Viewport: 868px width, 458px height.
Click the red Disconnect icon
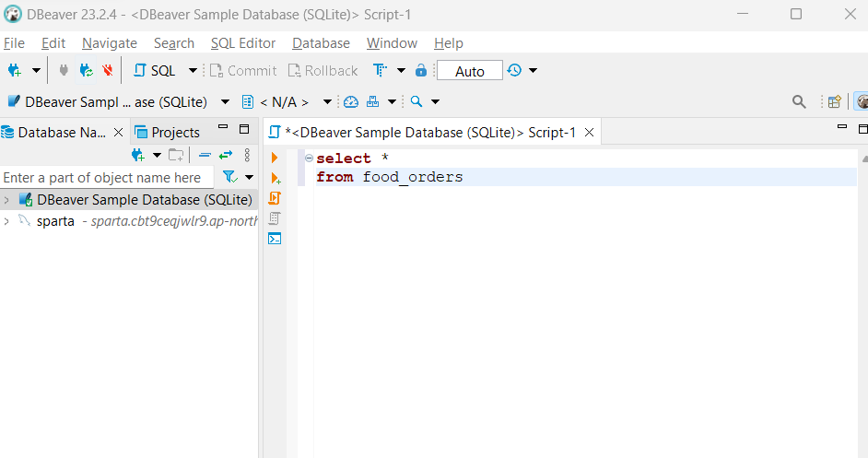[108, 70]
